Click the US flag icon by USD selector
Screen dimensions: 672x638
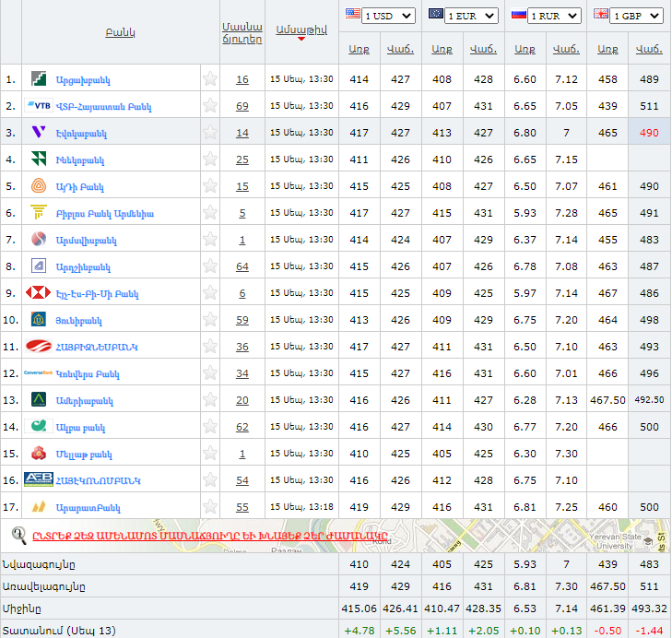(353, 13)
